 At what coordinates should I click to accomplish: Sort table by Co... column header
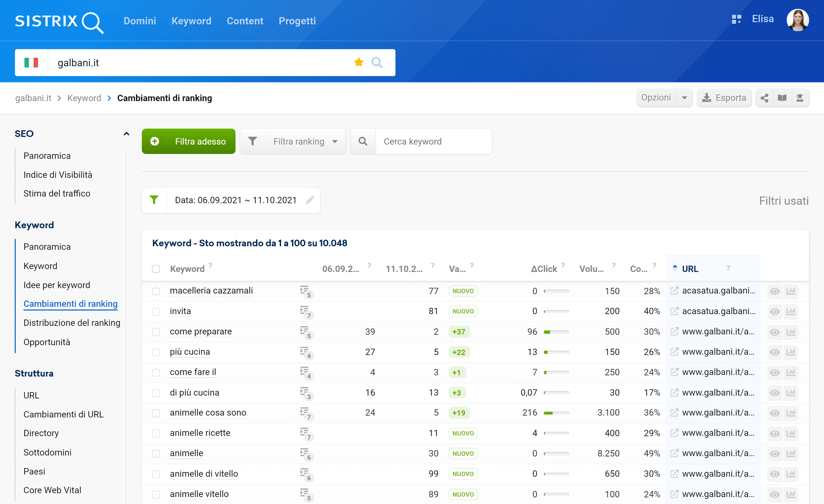(x=638, y=268)
